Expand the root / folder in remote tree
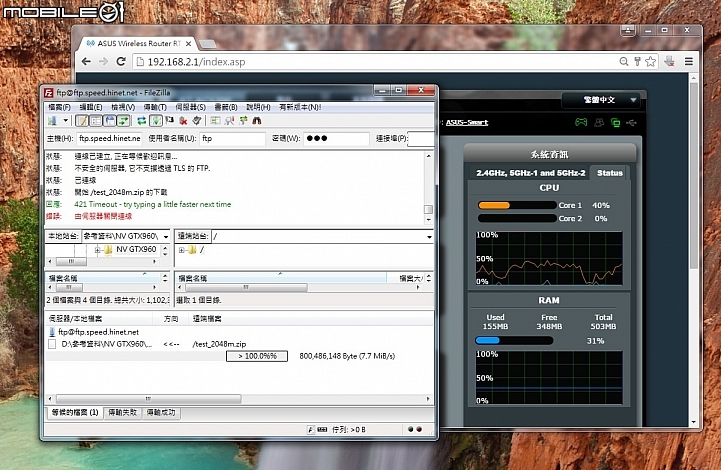Screen dimensions: 721x470 point(182,250)
